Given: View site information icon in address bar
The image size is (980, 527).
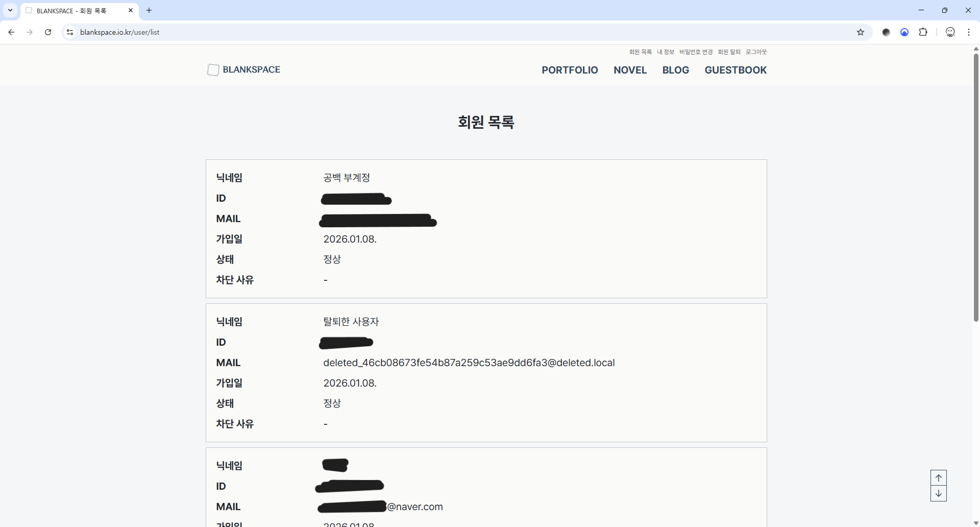Looking at the screenshot, I should click(70, 32).
